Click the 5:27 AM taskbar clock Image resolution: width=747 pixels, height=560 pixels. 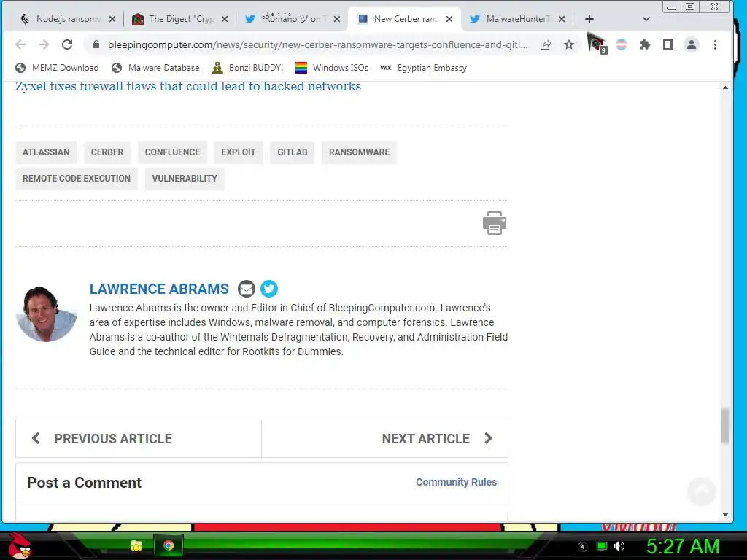click(x=682, y=546)
